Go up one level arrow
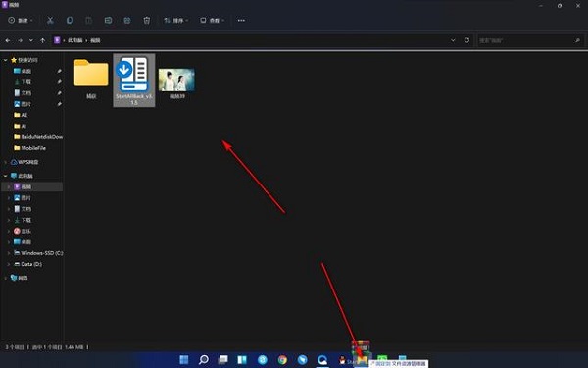This screenshot has width=588, height=368. [x=43, y=40]
